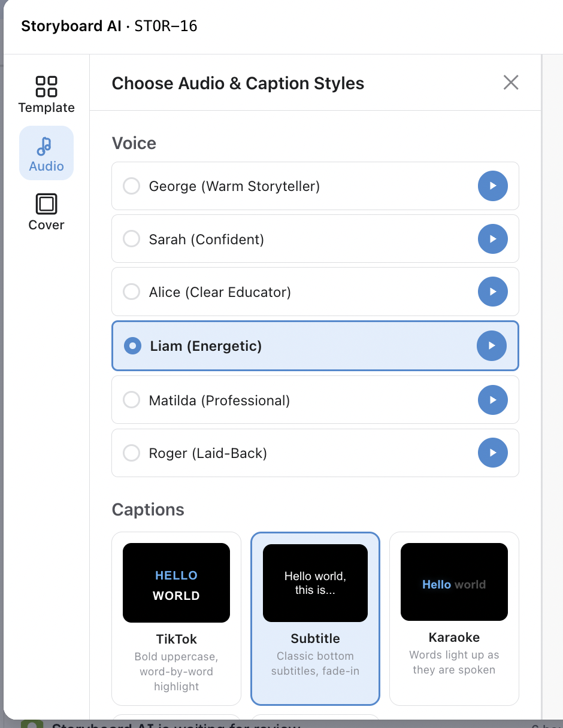Choose the Subtitle caption style thumbnail
563x728 pixels.
(315, 583)
